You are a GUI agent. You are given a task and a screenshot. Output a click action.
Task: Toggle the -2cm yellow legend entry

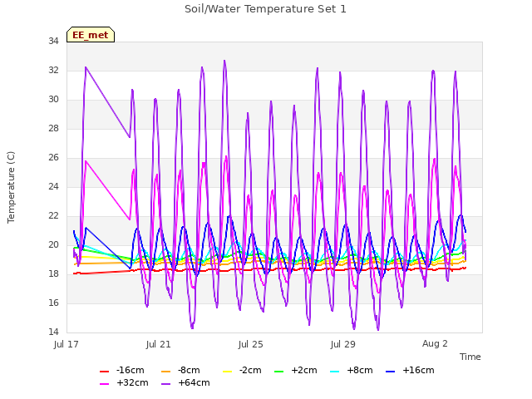click(x=242, y=370)
